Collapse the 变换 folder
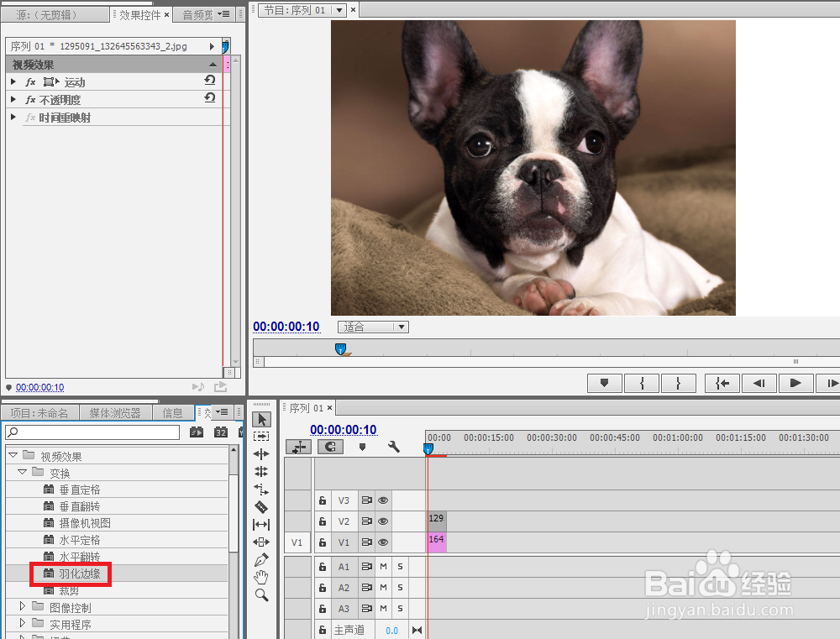The width and height of the screenshot is (840, 639). [23, 472]
